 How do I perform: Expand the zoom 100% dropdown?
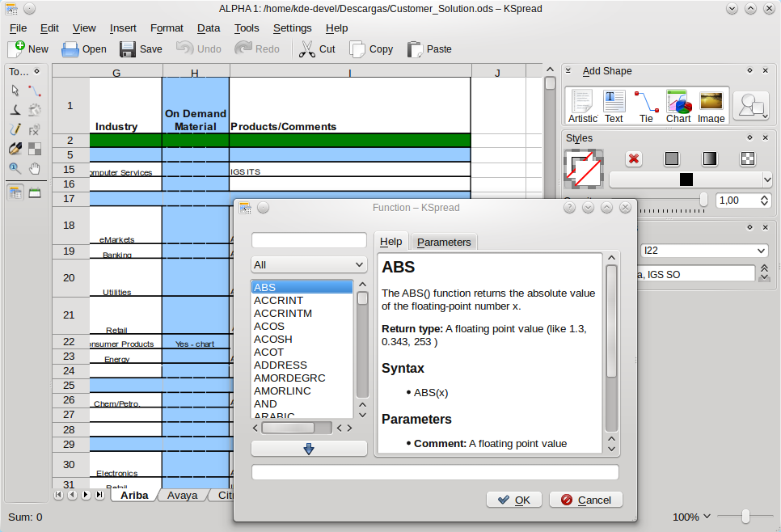tap(691, 517)
